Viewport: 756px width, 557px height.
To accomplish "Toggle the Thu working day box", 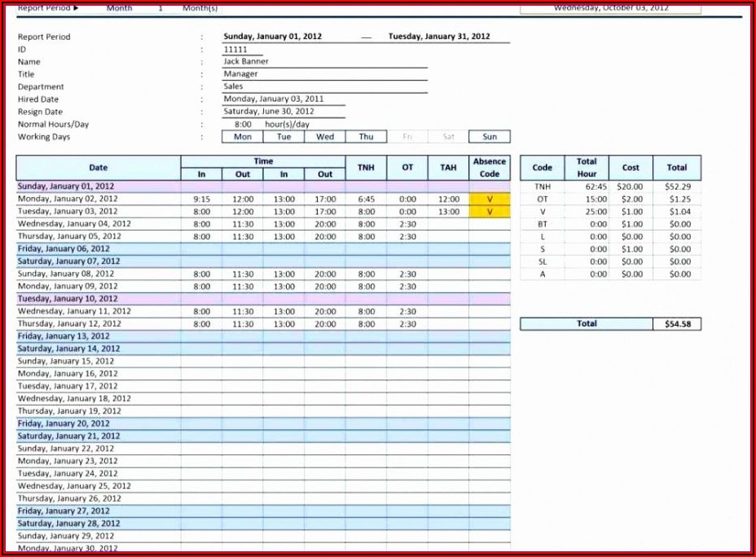I will click(367, 137).
